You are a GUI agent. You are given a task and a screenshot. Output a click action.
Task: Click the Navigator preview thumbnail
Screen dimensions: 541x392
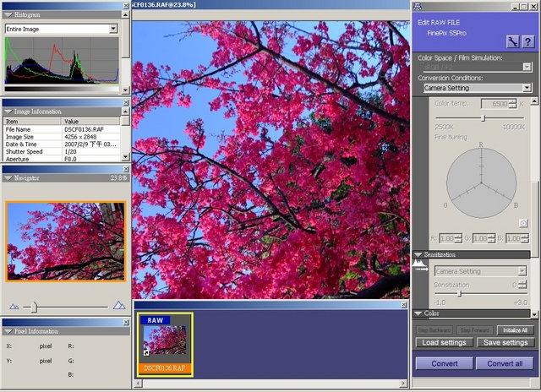click(66, 242)
